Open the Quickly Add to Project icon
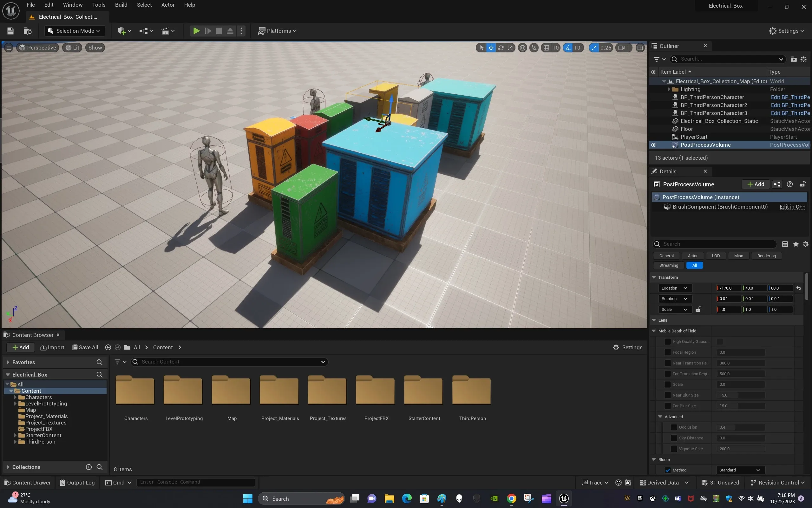Viewport: 812px width, 508px height. coord(124,31)
